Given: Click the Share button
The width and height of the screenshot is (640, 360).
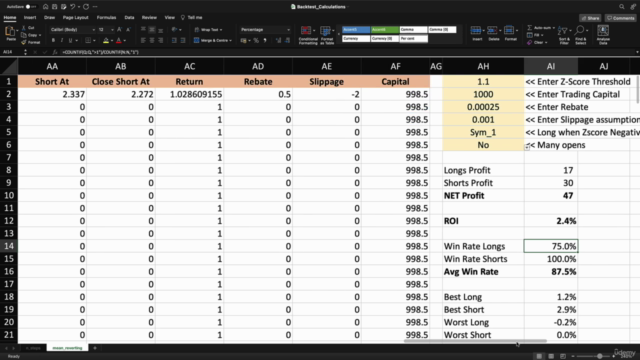Looking at the screenshot, I should coord(590,18).
